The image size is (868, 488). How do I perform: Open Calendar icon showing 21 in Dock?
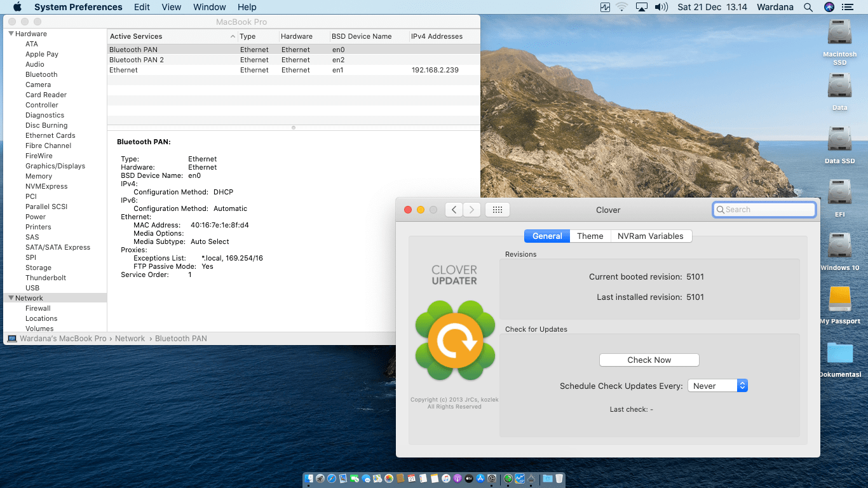point(412,478)
